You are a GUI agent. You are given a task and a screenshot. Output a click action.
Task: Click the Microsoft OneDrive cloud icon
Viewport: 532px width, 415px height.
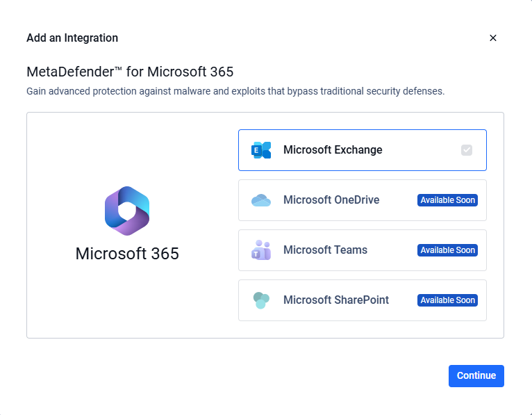(x=261, y=200)
